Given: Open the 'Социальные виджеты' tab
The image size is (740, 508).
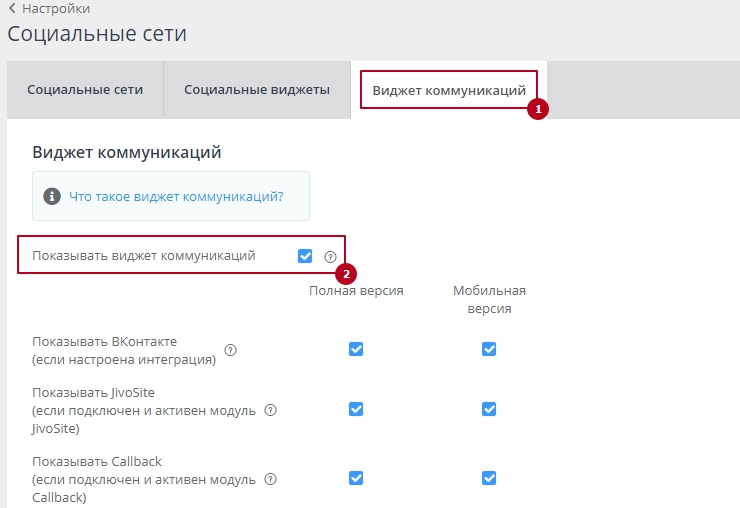Looking at the screenshot, I should [x=257, y=90].
